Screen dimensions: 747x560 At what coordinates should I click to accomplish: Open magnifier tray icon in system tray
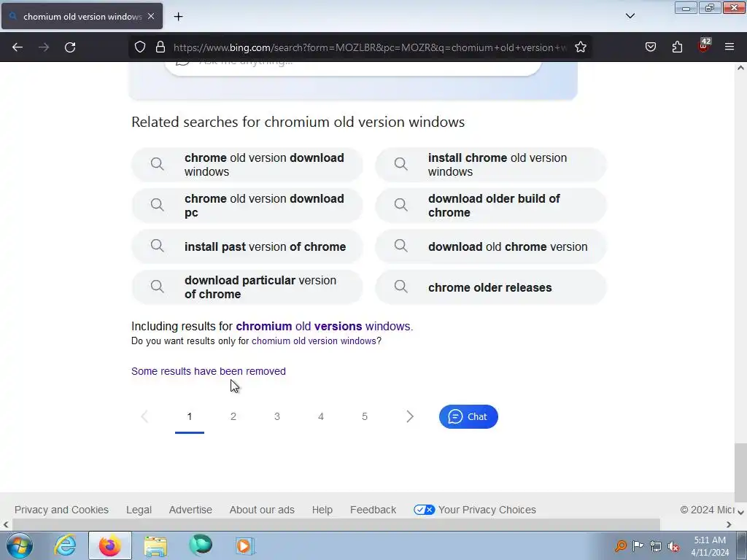click(620, 545)
